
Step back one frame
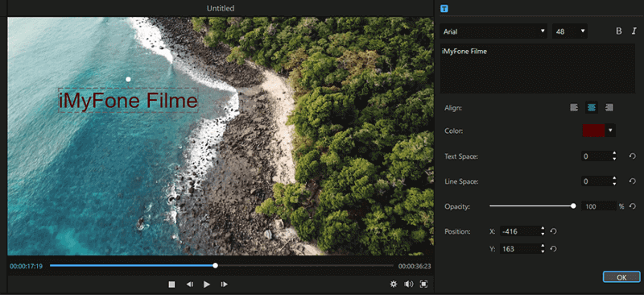tap(190, 285)
